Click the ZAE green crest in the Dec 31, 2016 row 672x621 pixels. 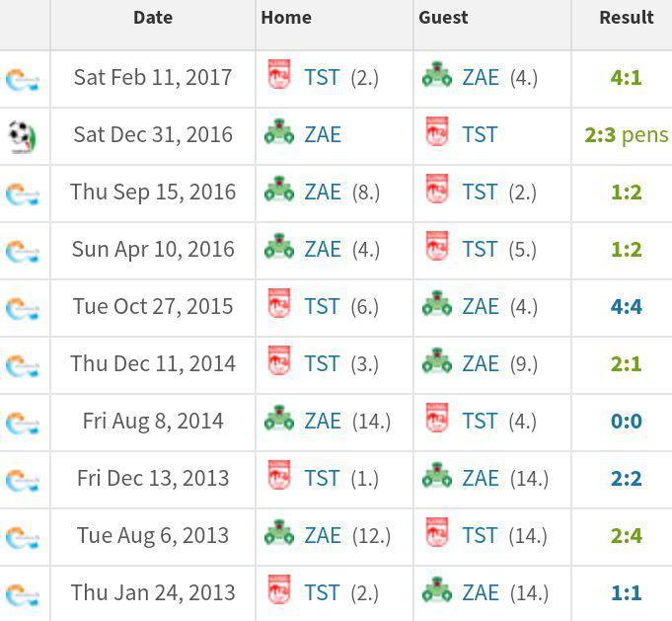(279, 131)
